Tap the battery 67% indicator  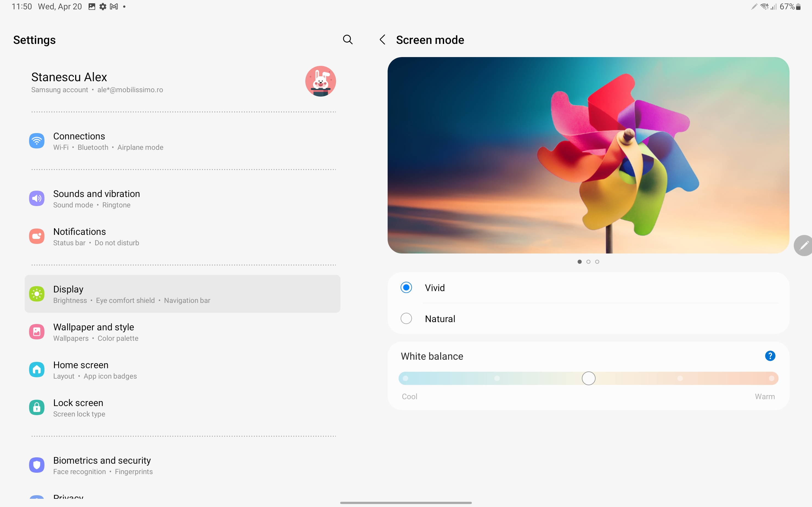pos(790,7)
